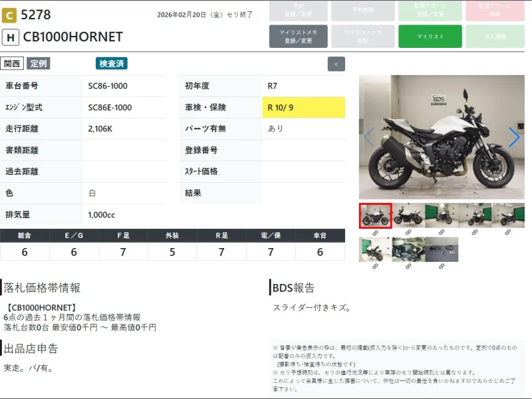Click the 出品店申告 heading
Viewport: 532px width, 399px height.
coord(31,348)
